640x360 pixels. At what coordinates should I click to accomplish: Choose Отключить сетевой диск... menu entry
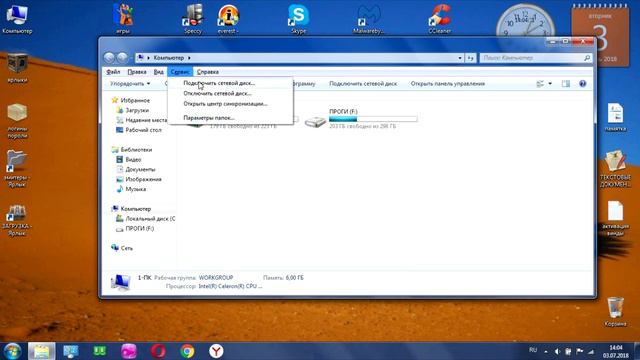coord(230,93)
